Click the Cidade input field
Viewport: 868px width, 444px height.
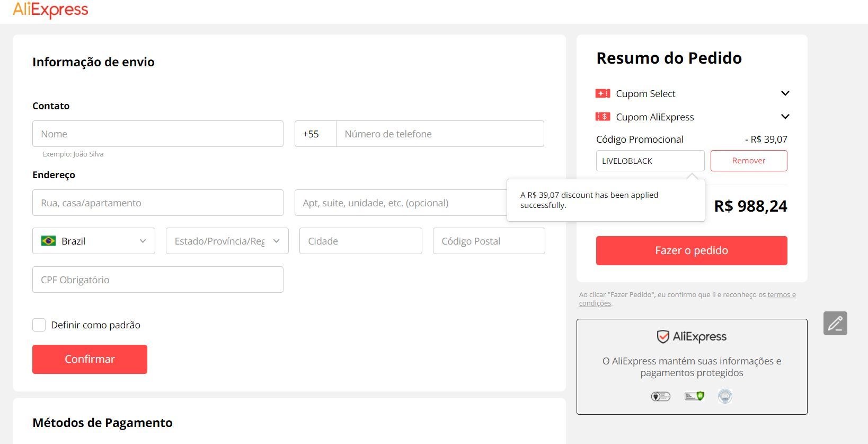361,241
